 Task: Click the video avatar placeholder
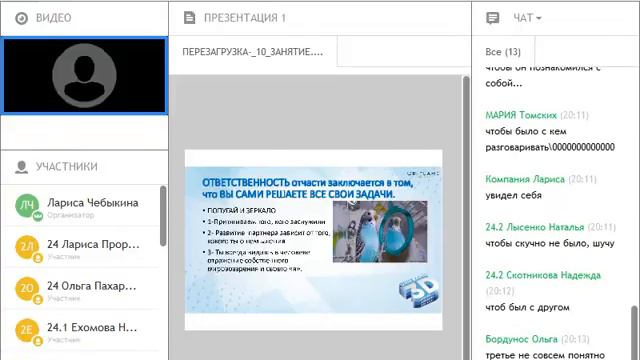84,76
